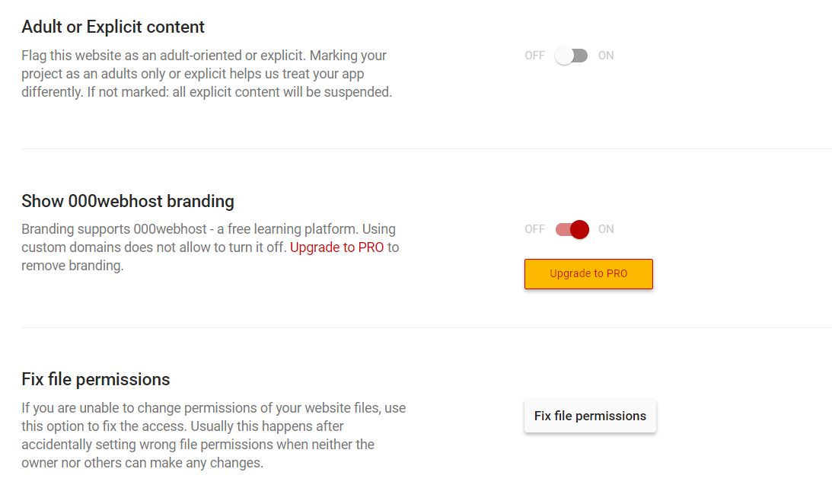
Task: Click the OFF label beside the branding toggle
Action: pos(534,229)
